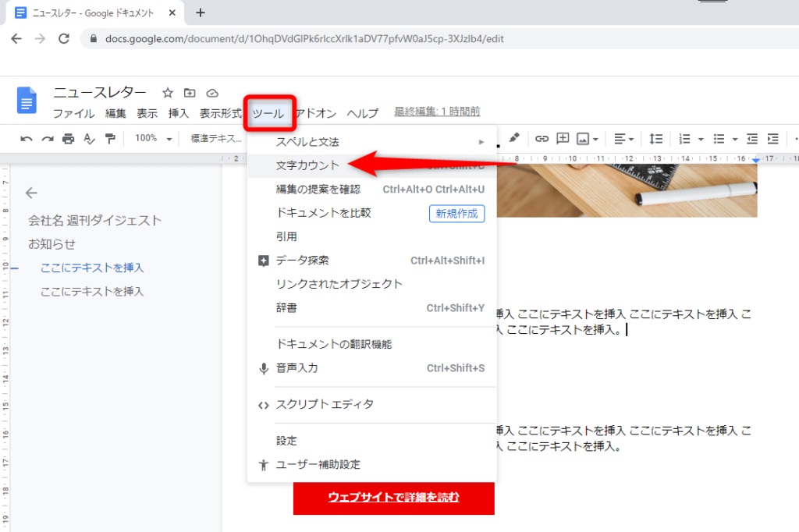Click the spell check icon
This screenshot has width=799, height=532.
tap(89, 139)
